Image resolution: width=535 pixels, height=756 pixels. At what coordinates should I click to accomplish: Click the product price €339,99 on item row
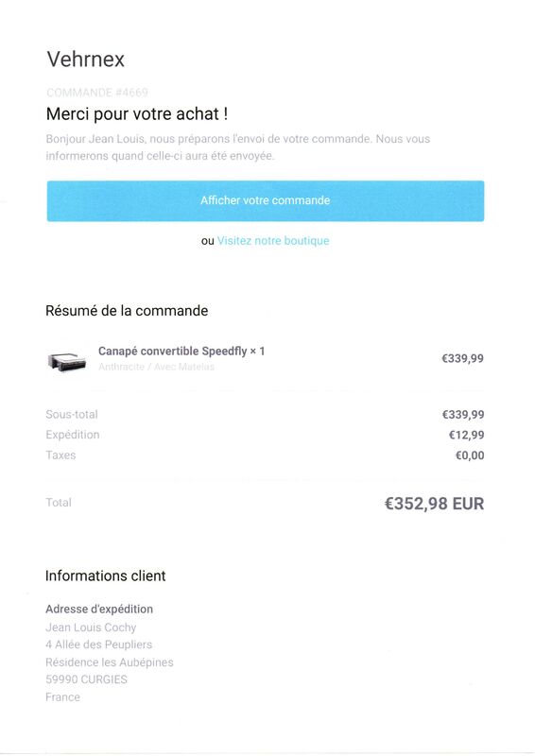(x=462, y=358)
